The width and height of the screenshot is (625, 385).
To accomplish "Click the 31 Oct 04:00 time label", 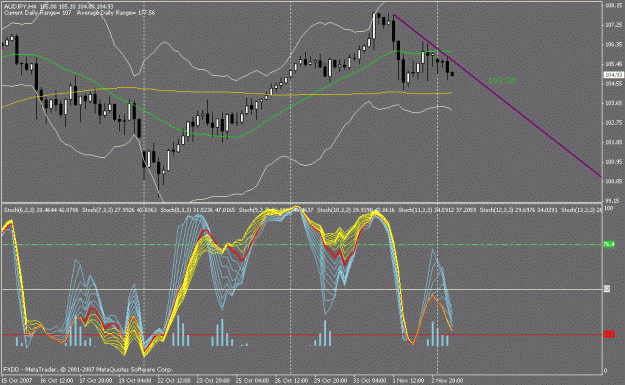I will (x=369, y=381).
